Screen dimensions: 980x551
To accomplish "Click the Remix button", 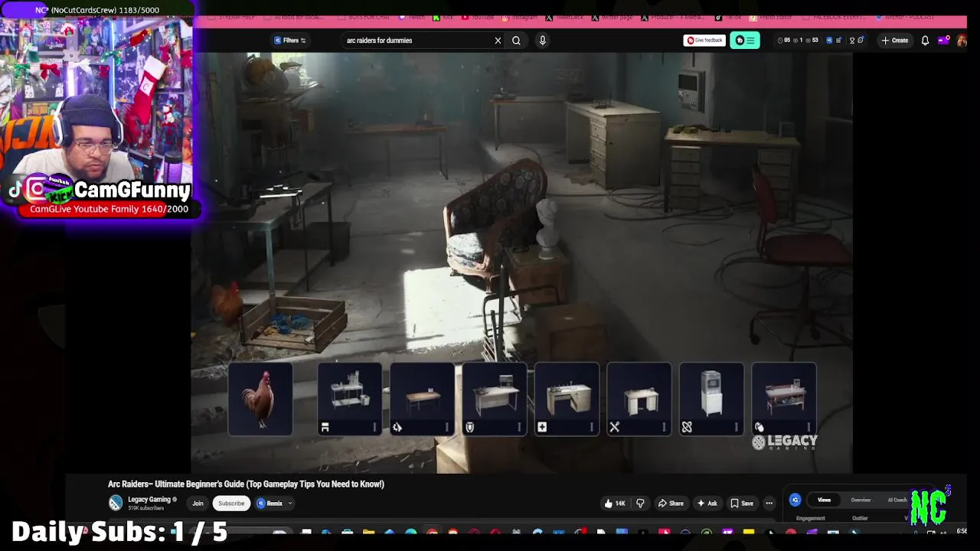I will point(270,504).
